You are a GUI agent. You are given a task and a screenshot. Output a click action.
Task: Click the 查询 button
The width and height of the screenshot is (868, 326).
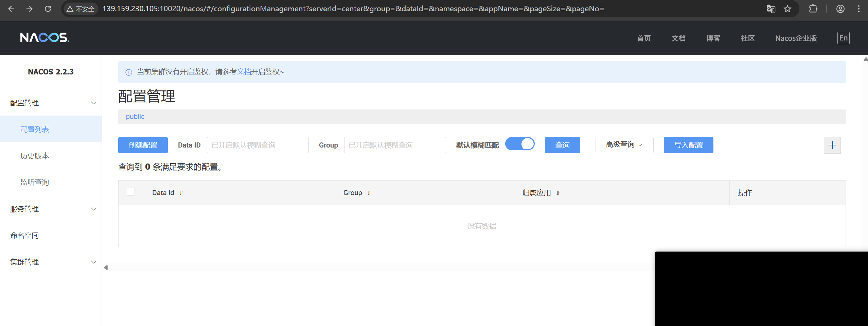click(563, 145)
